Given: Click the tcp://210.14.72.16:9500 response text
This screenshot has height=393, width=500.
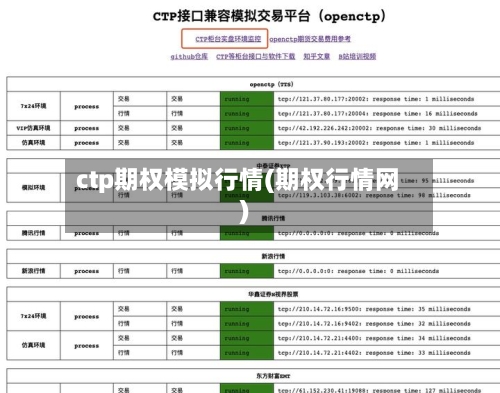Looking at the screenshot, I should click(x=374, y=309).
